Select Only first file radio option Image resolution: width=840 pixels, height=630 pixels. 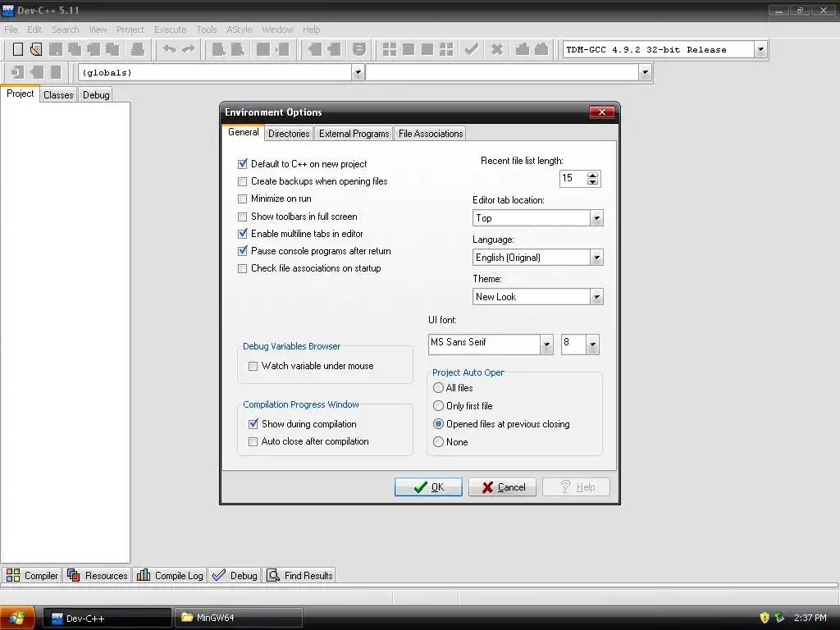(438, 406)
